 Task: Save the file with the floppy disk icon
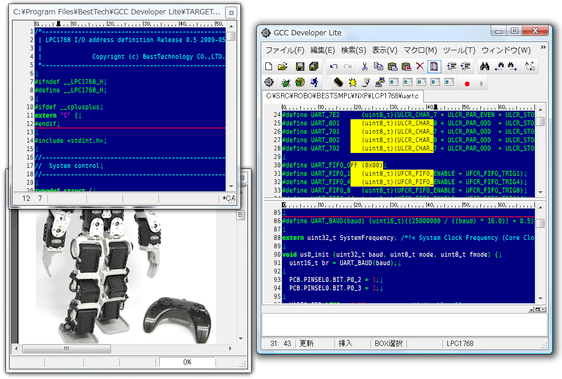(300, 66)
